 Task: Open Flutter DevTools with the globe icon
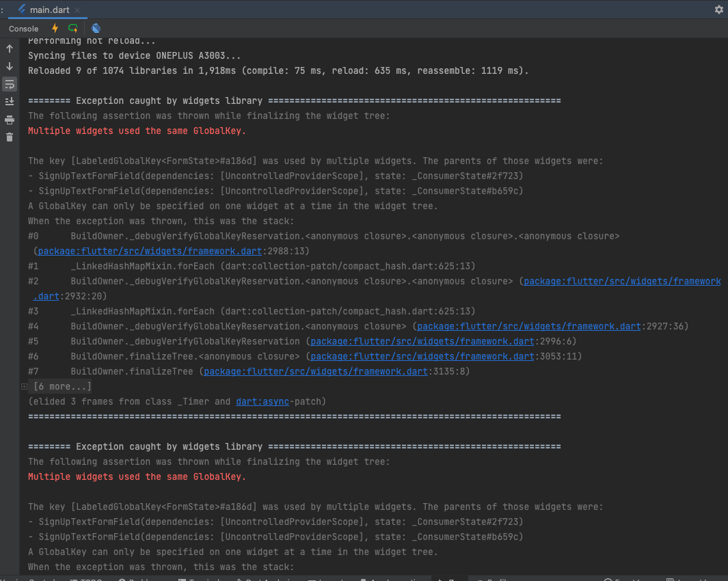pos(96,28)
